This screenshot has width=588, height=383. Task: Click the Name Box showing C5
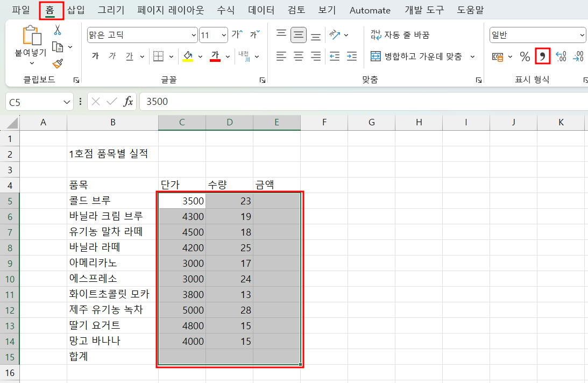coord(33,102)
